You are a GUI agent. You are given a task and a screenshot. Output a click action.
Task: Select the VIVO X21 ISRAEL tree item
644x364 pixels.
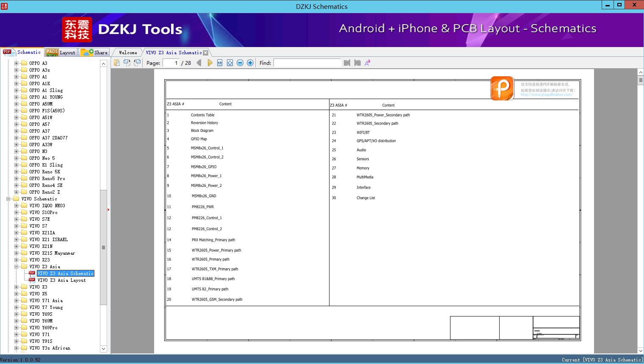(48, 239)
